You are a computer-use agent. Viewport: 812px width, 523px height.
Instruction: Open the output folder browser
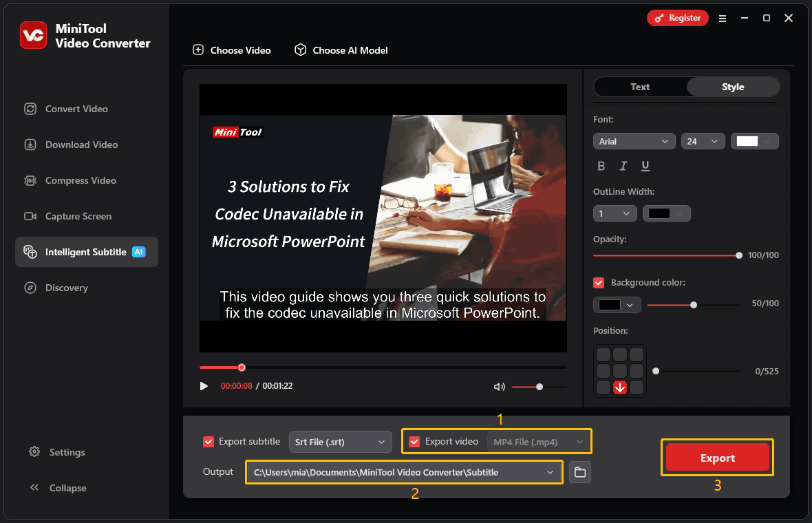[579, 472]
